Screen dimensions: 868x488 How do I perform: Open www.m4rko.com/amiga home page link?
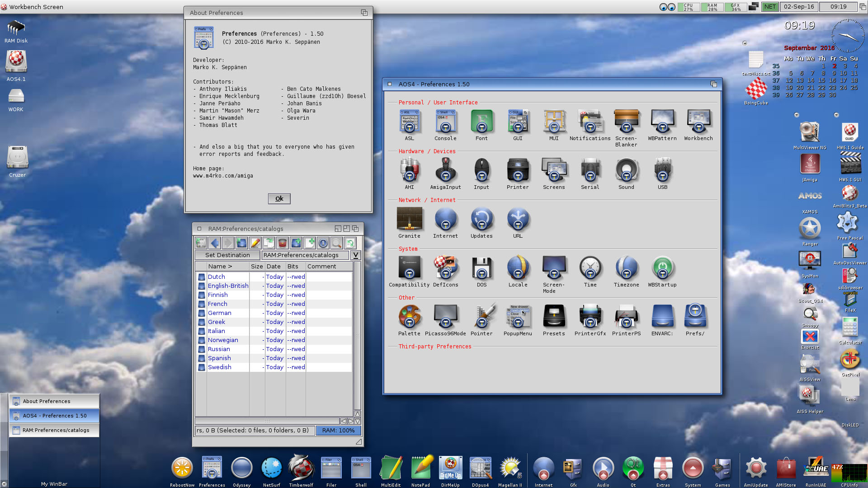(223, 175)
